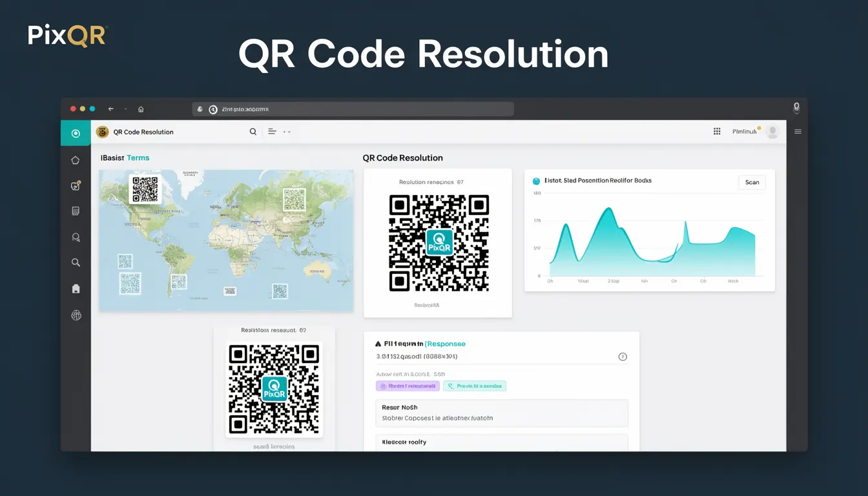Screen dimensions: 868x496
Task: Click the green tag button in Response panel
Action: pyautogui.click(x=475, y=386)
